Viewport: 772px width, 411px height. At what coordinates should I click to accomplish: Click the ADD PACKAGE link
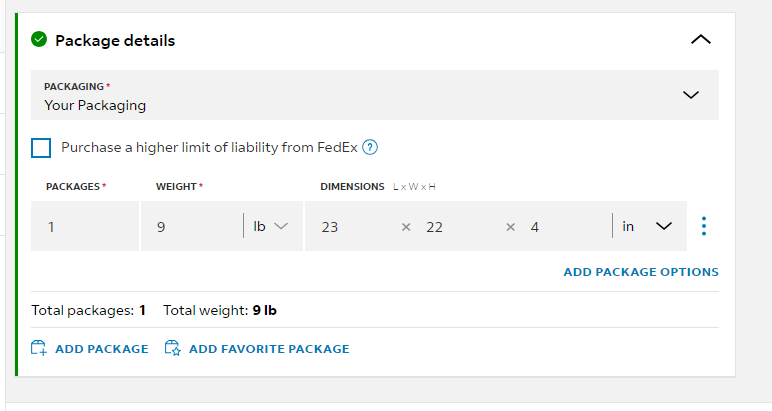point(101,348)
